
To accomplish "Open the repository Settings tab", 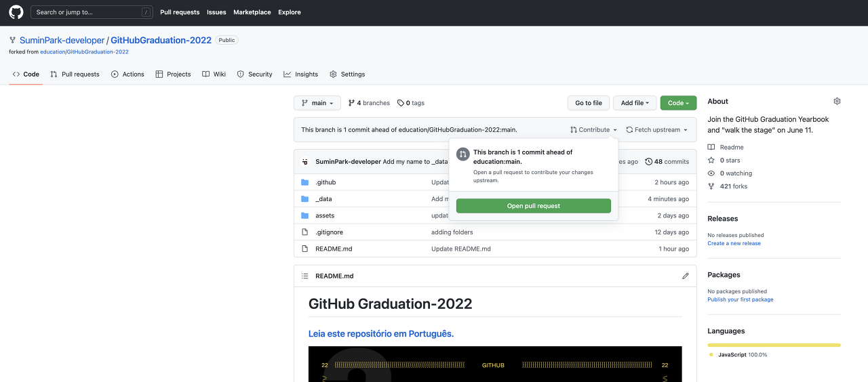I will (x=347, y=75).
